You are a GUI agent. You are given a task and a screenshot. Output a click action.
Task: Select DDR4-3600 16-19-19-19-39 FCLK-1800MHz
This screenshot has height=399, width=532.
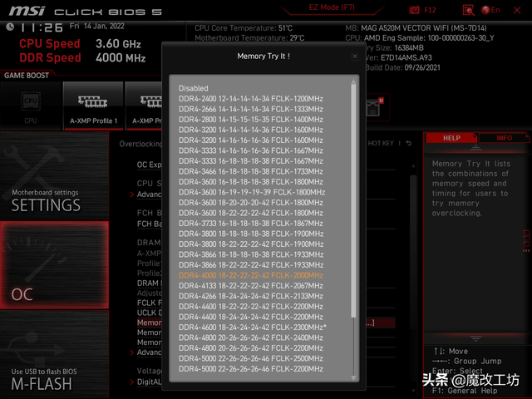tap(252, 192)
